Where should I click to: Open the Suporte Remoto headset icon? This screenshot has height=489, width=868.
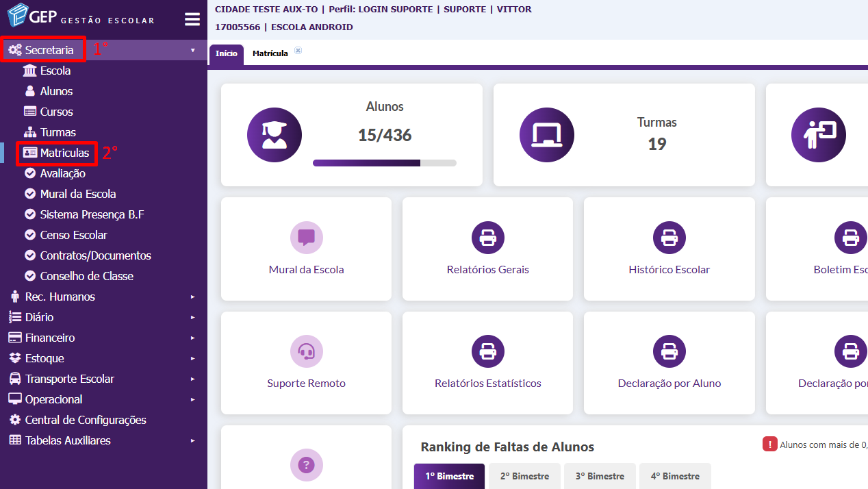pyautogui.click(x=306, y=352)
